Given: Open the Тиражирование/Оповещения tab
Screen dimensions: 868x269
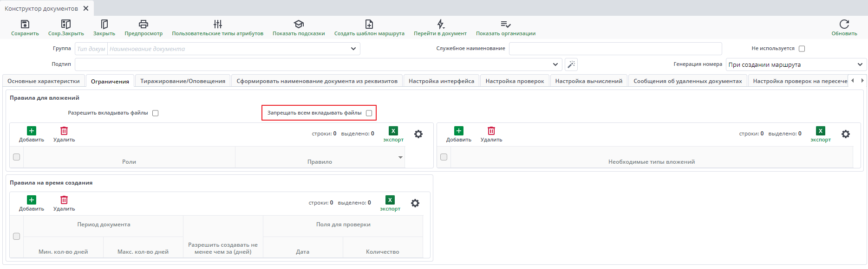Looking at the screenshot, I should tap(183, 81).
